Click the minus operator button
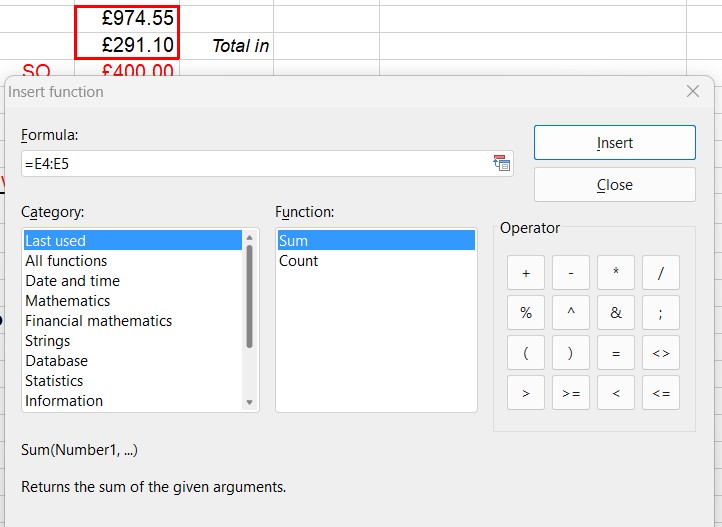 pos(571,273)
